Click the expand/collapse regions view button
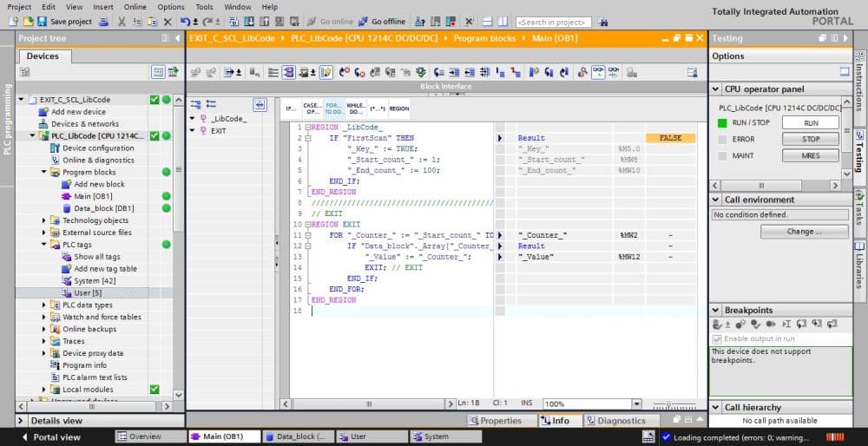Screen dimensions: 868x446 (x=260, y=105)
